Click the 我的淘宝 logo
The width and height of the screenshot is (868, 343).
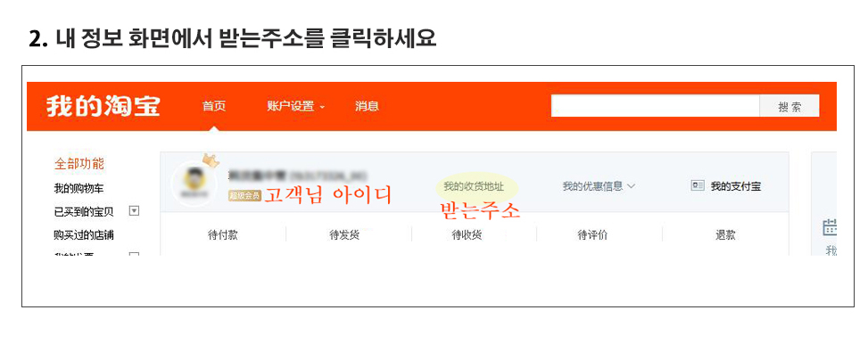pos(103,106)
